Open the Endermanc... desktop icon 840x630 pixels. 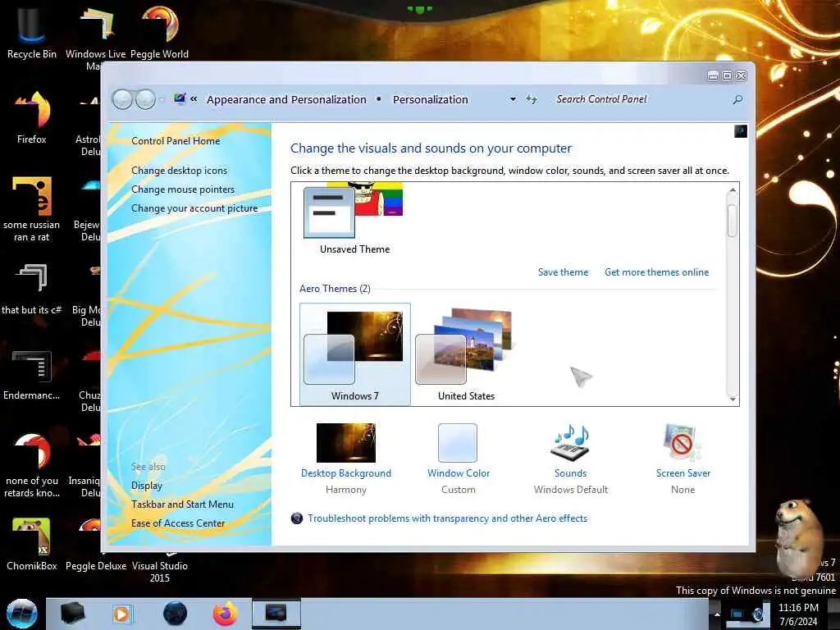click(x=32, y=375)
